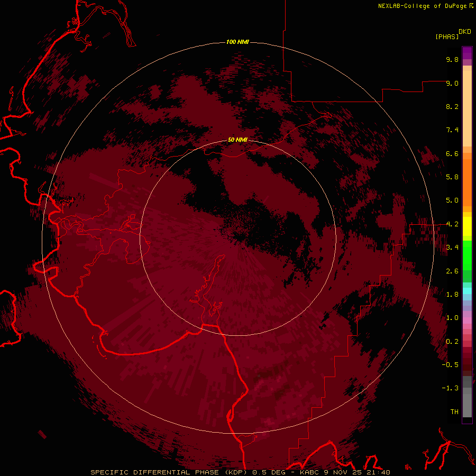The width and height of the screenshot is (476, 476).
Task: Click the 7.4 scale value
Action: tap(452, 130)
